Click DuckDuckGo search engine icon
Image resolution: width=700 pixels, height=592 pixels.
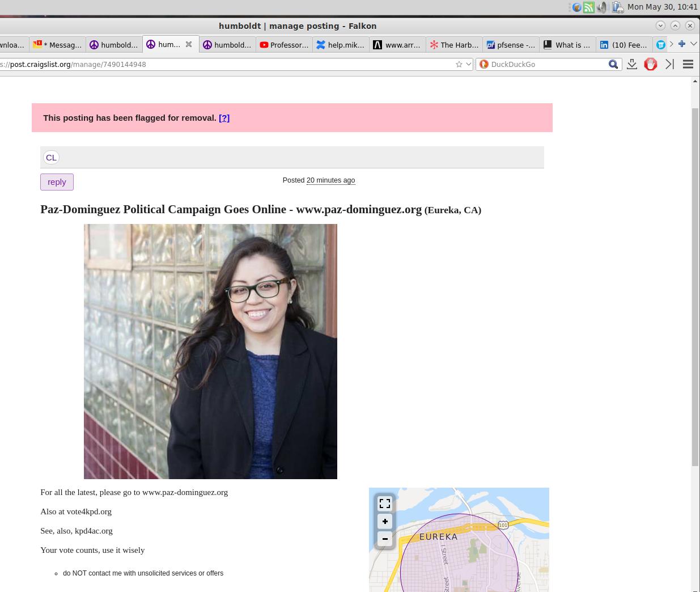[x=483, y=64]
